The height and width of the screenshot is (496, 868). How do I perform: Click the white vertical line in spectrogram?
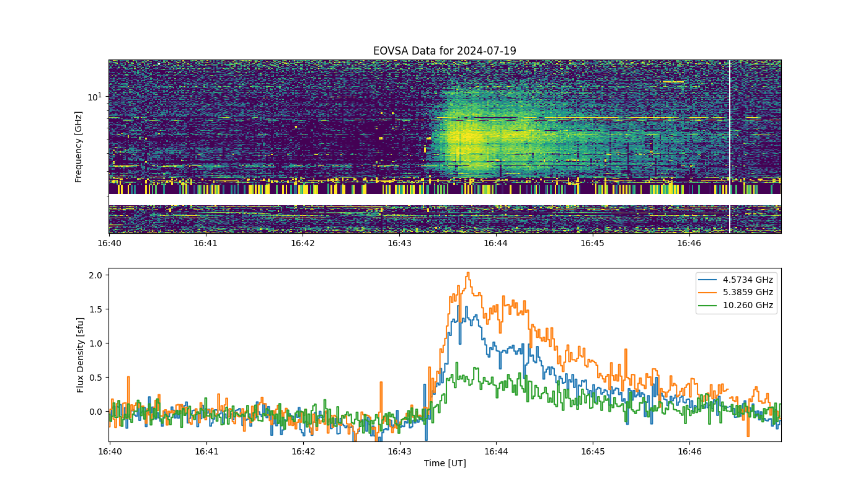coord(730,146)
